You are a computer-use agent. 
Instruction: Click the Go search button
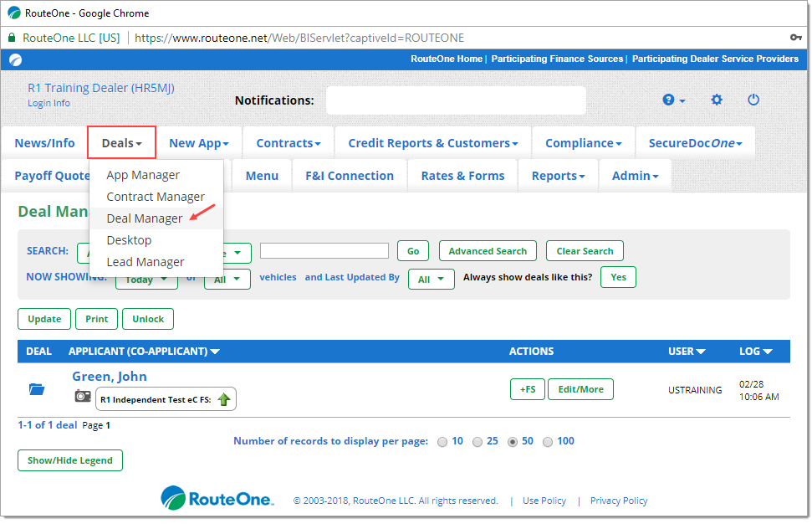click(x=413, y=251)
